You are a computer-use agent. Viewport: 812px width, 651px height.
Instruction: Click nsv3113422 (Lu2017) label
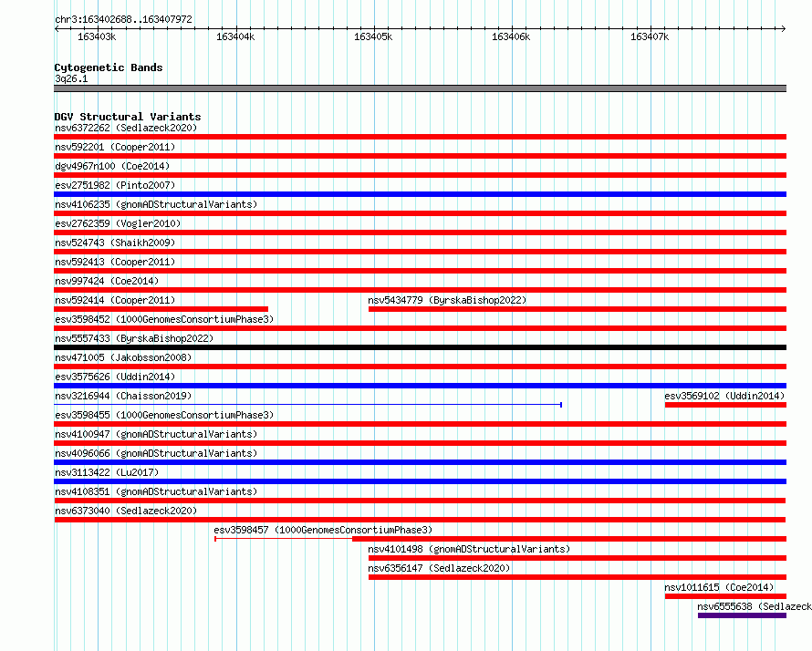tap(107, 472)
